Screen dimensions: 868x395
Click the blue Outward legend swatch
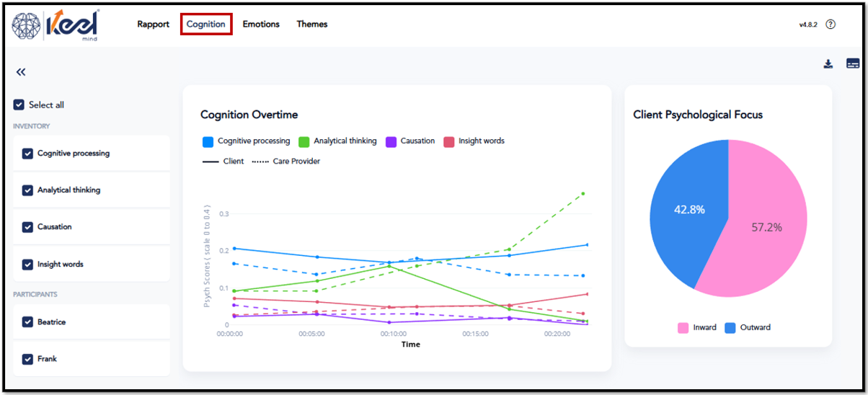pyautogui.click(x=730, y=328)
